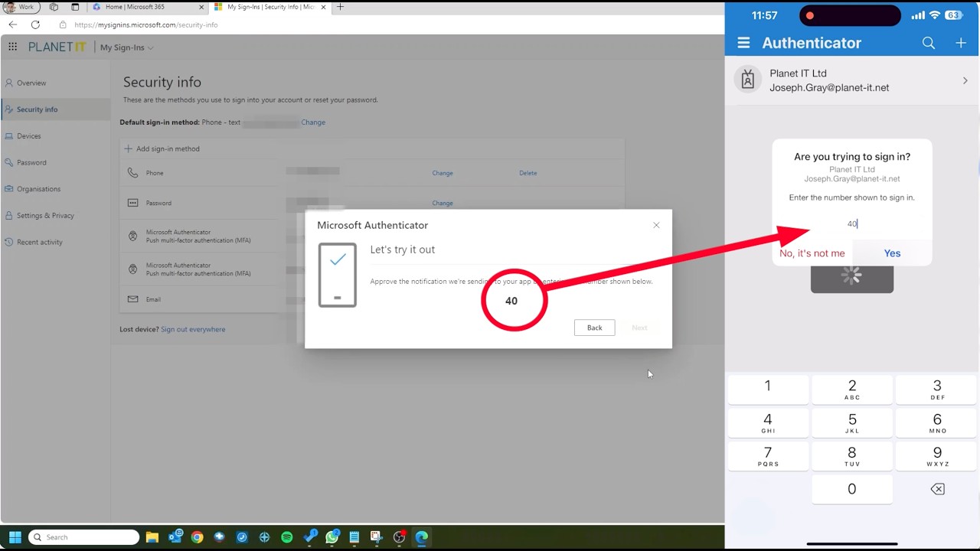Tap keypad digit 4 GHI

(768, 422)
